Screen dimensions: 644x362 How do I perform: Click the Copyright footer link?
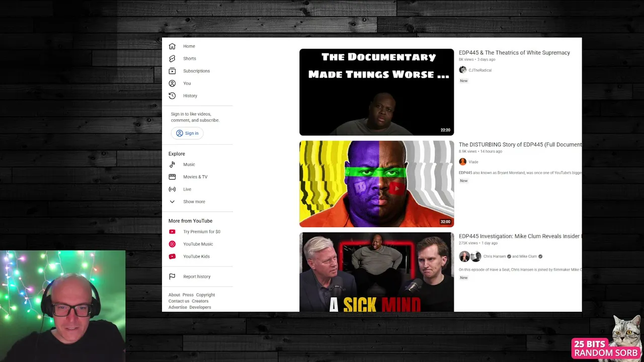[x=205, y=295]
